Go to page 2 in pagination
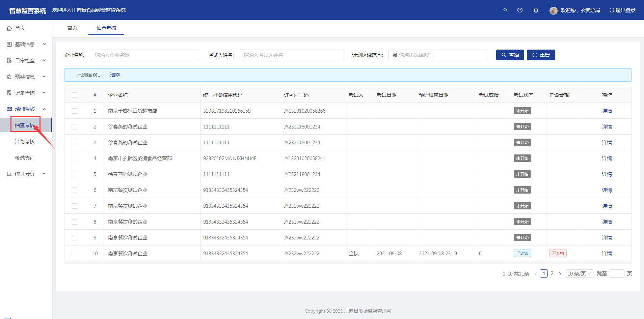Screen dimensions: 644x319 552,273
